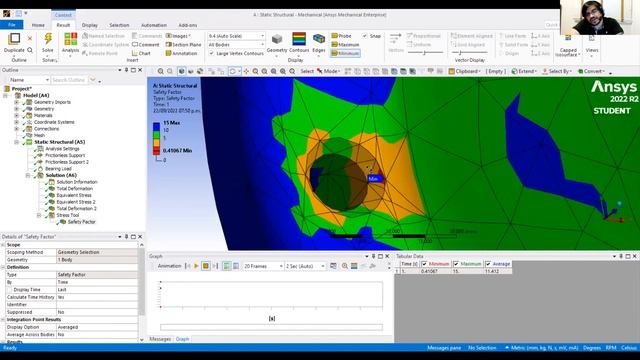The height and width of the screenshot is (360, 640).
Task: Toggle the Snap checkbox
Action: (x=365, y=36)
